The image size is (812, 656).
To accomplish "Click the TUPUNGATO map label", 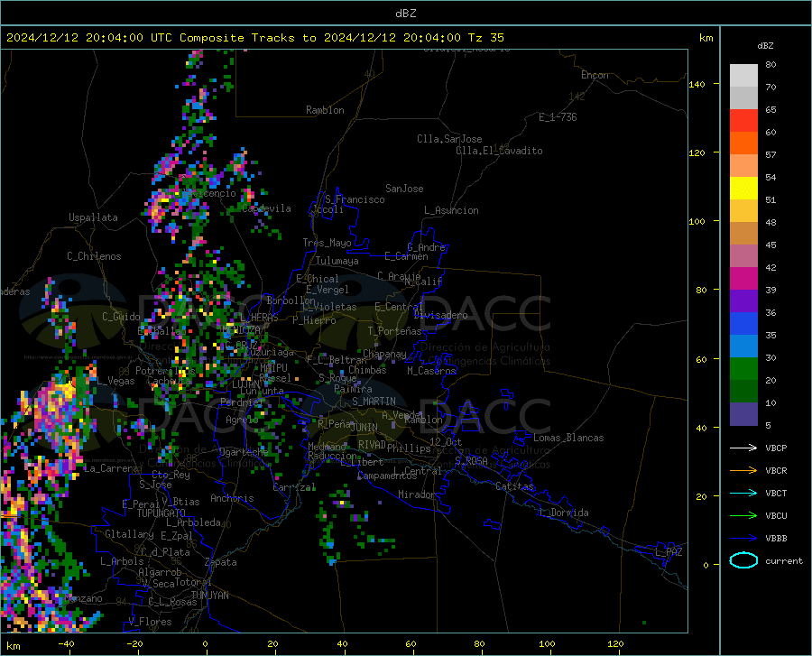I will tap(161, 513).
